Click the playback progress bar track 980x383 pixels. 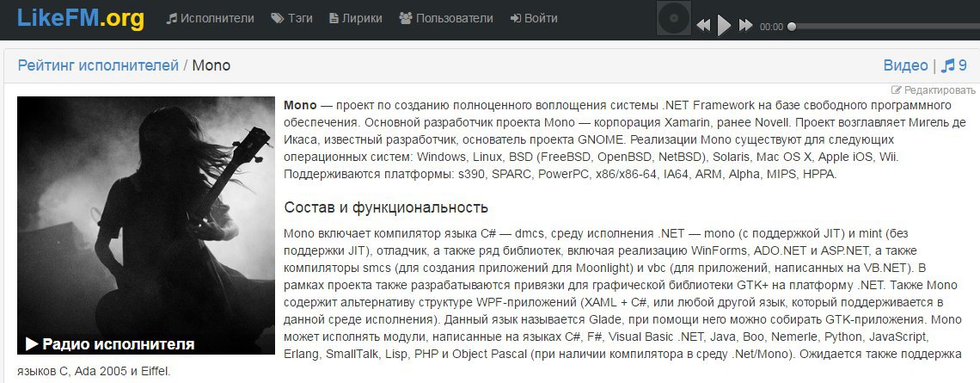click(885, 27)
